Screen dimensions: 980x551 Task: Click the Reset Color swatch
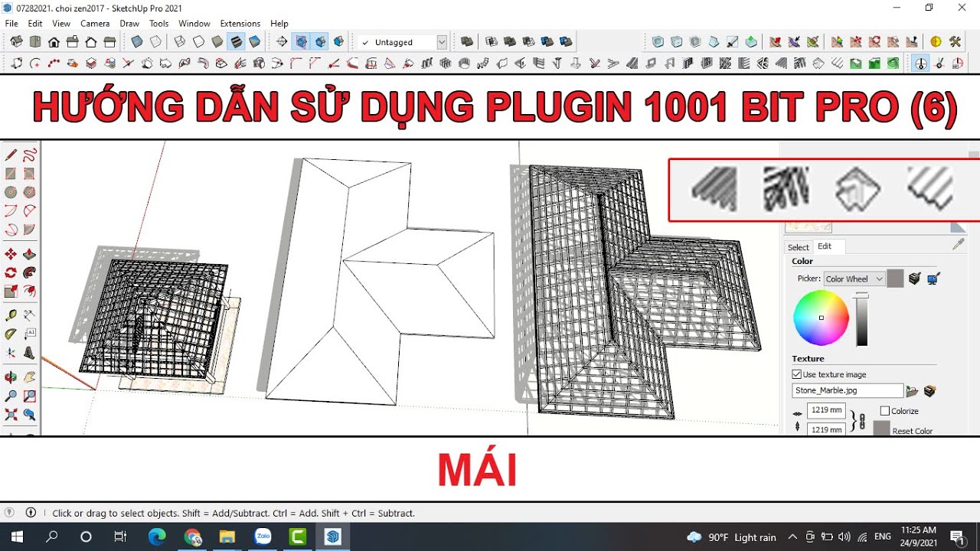(882, 429)
